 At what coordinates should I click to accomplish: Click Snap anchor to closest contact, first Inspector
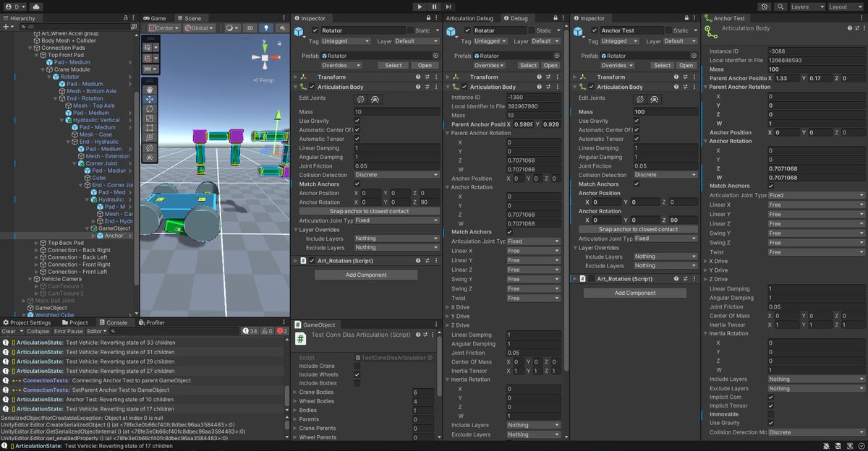coord(370,211)
